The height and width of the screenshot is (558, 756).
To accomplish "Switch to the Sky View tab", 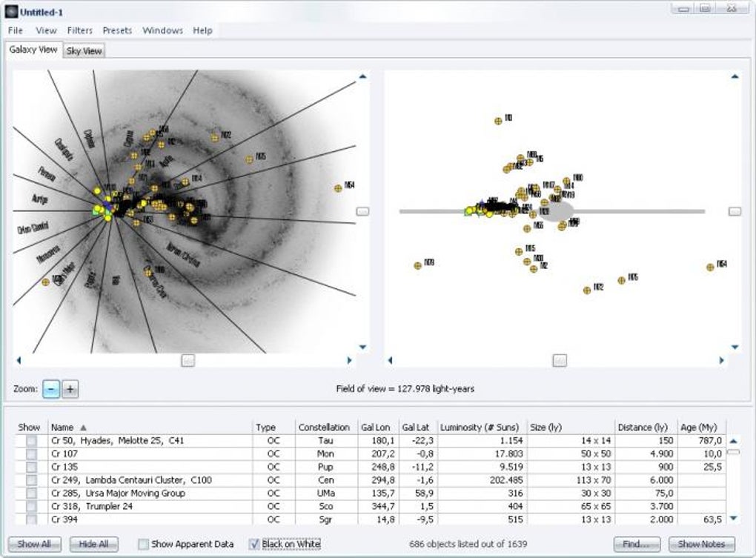I will (x=84, y=50).
